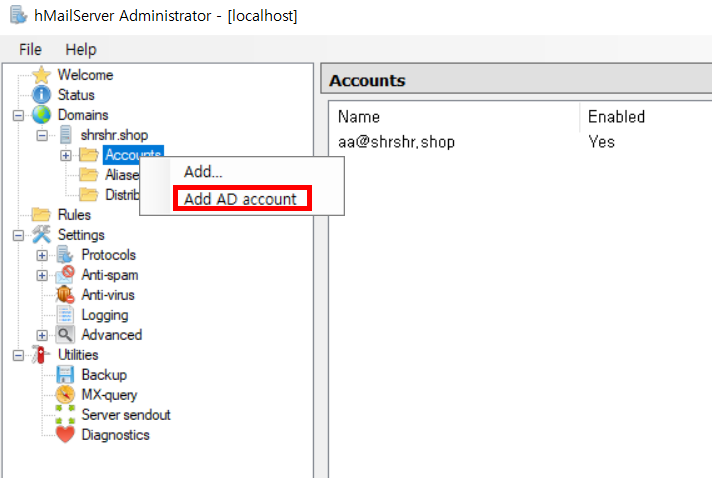This screenshot has height=478, width=712.
Task: Choose Add AD account menu entry
Action: pyautogui.click(x=240, y=199)
